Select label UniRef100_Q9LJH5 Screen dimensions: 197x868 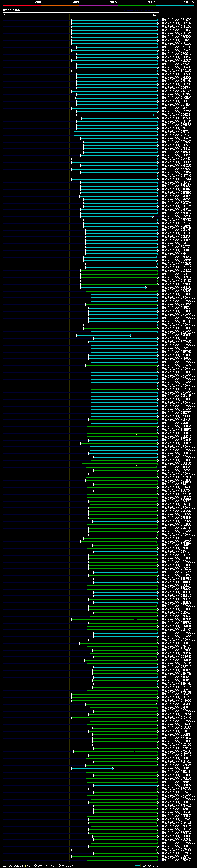176,230
